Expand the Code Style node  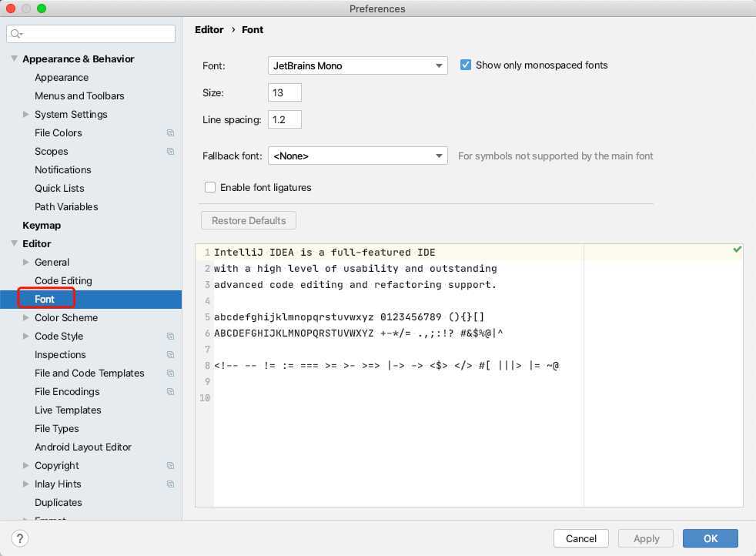tap(26, 336)
